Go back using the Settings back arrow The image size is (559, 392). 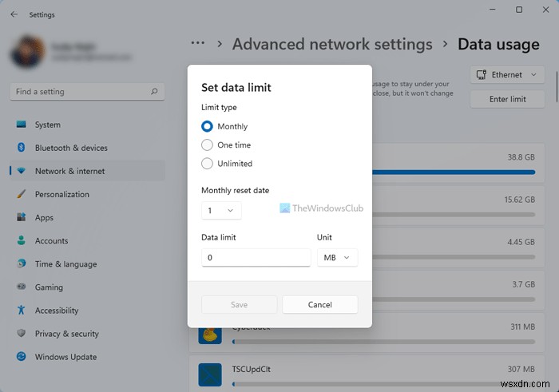pyautogui.click(x=14, y=14)
